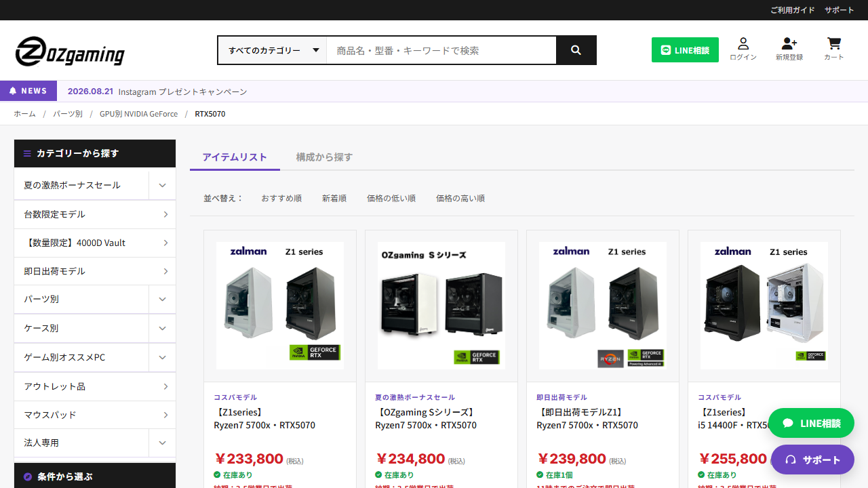Open the shopping cart icon
868x488 pixels.
pos(834,49)
